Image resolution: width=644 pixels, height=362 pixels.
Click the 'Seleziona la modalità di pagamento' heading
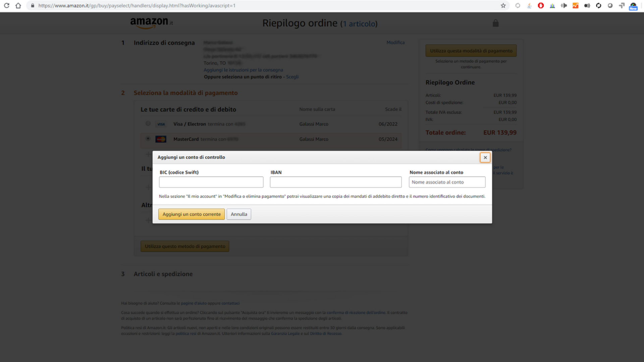pos(185,93)
